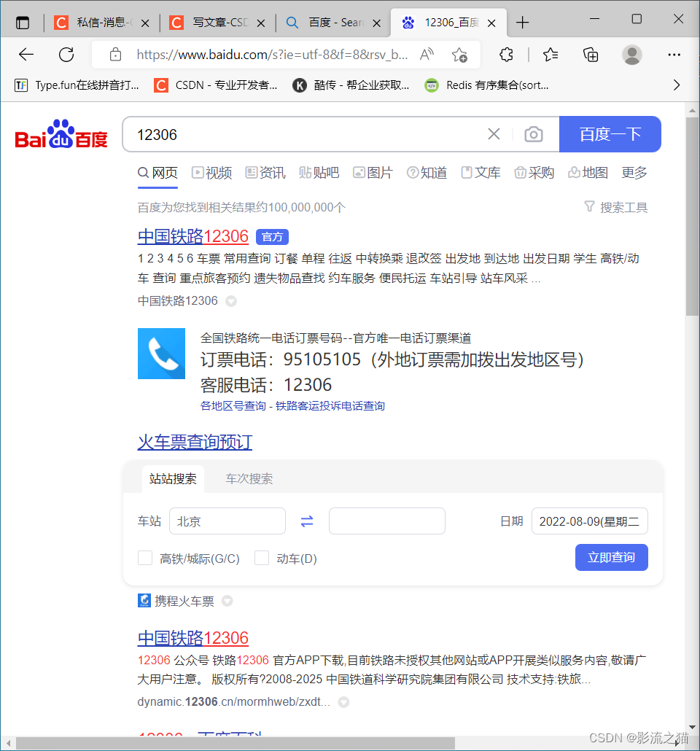This screenshot has width=700, height=751.
Task: Go back with the browser back arrow
Action: click(26, 55)
